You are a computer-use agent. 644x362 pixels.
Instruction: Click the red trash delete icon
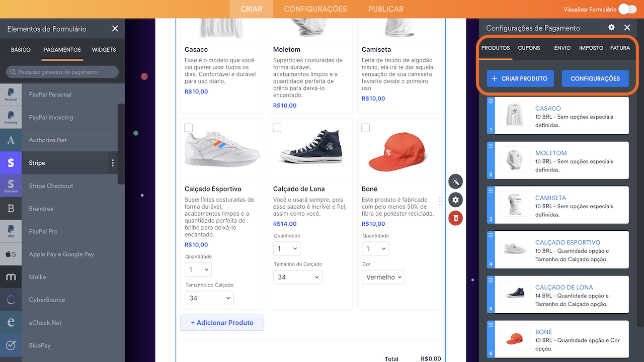click(x=455, y=218)
